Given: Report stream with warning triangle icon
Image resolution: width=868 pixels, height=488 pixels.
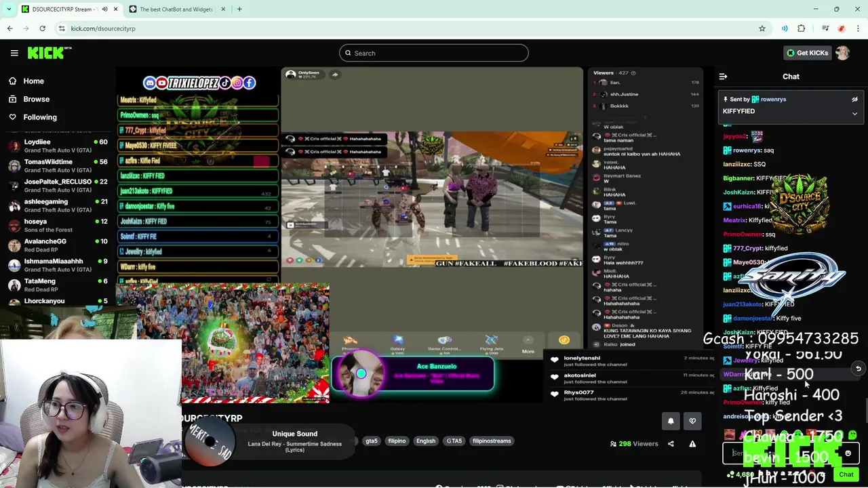Looking at the screenshot, I should click(692, 444).
